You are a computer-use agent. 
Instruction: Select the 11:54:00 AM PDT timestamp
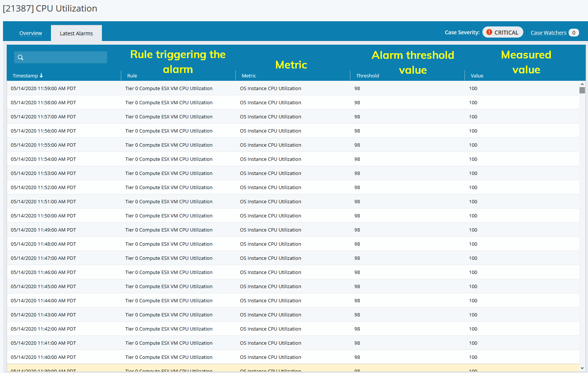[43, 159]
